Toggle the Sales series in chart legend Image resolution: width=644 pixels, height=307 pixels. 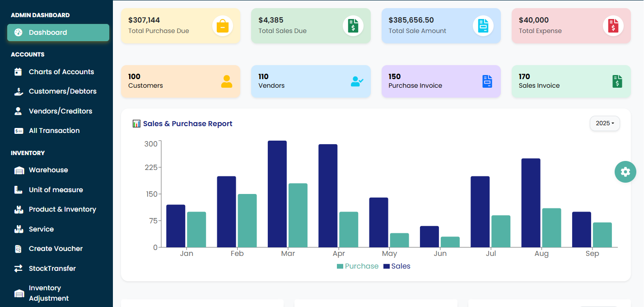pyautogui.click(x=397, y=266)
